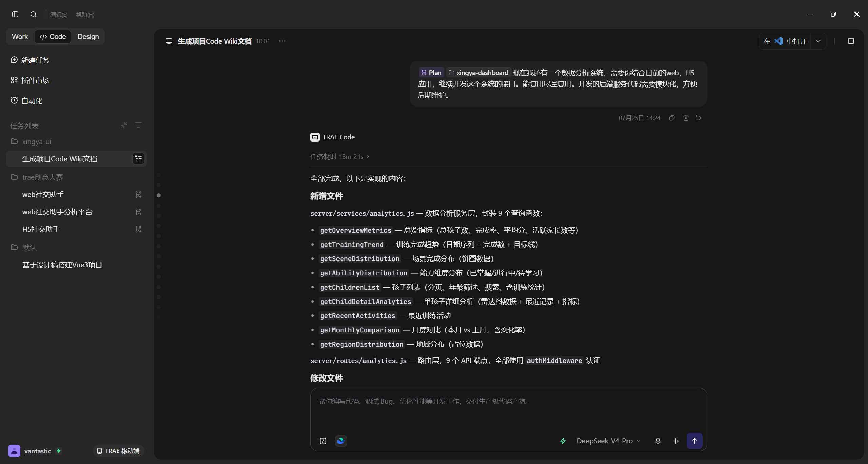
Task: Open the 基于设计稿搭建Vue3项目 task
Action: pyautogui.click(x=62, y=265)
